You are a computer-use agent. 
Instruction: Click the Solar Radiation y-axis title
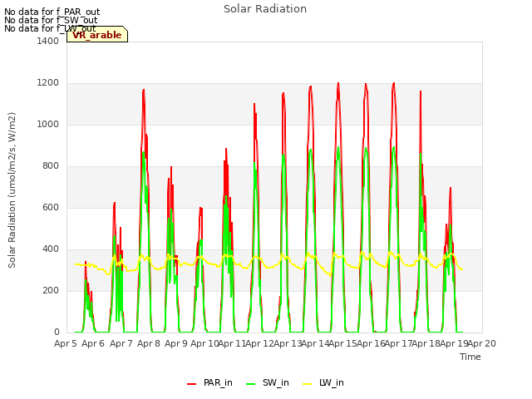tap(12, 190)
